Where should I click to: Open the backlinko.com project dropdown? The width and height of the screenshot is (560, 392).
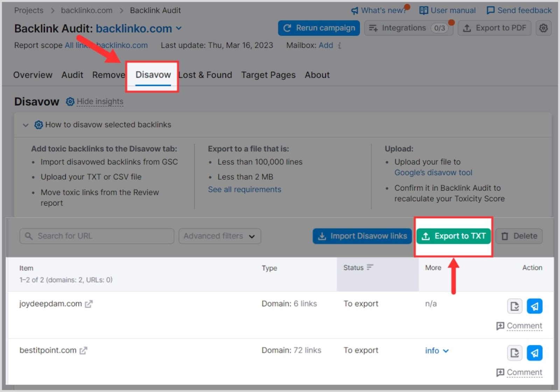point(179,28)
